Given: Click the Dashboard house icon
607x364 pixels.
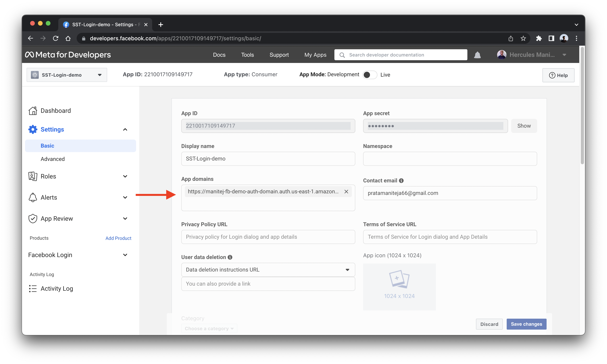Looking at the screenshot, I should pyautogui.click(x=33, y=111).
